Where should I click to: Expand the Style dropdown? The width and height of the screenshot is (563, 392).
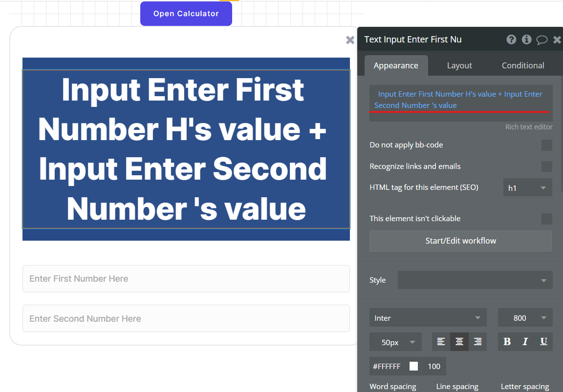click(475, 280)
